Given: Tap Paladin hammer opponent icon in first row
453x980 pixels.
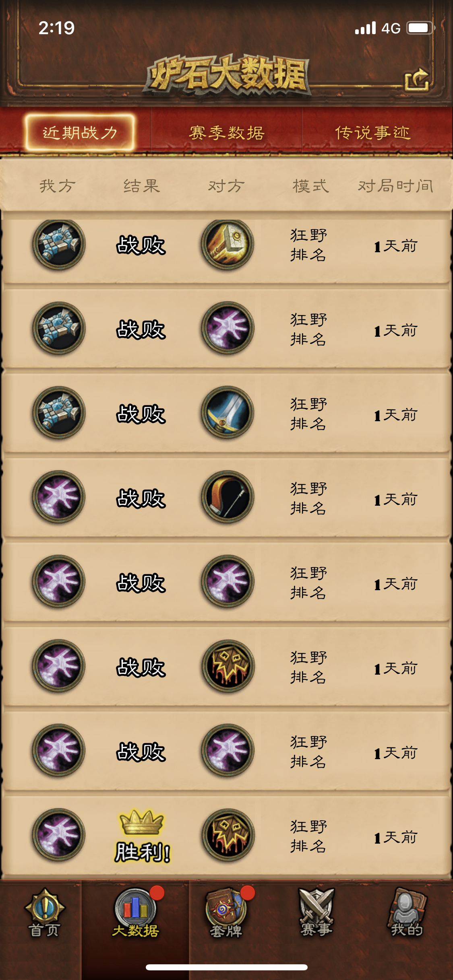Looking at the screenshot, I should pyautogui.click(x=228, y=244).
